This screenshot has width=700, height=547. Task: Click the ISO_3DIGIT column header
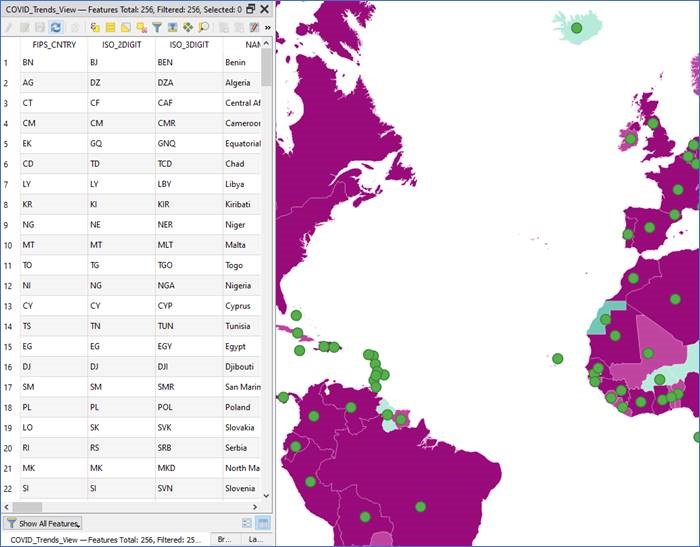pos(189,45)
